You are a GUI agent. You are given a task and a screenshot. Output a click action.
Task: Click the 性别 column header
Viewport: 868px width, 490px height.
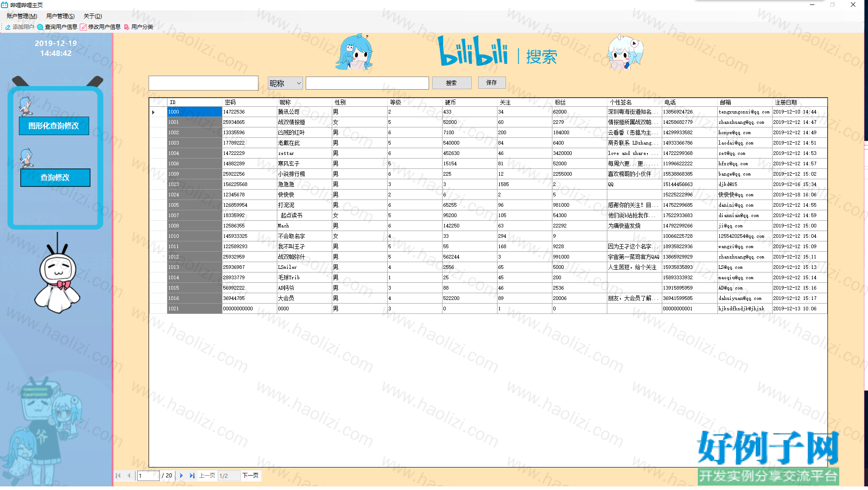pyautogui.click(x=359, y=103)
